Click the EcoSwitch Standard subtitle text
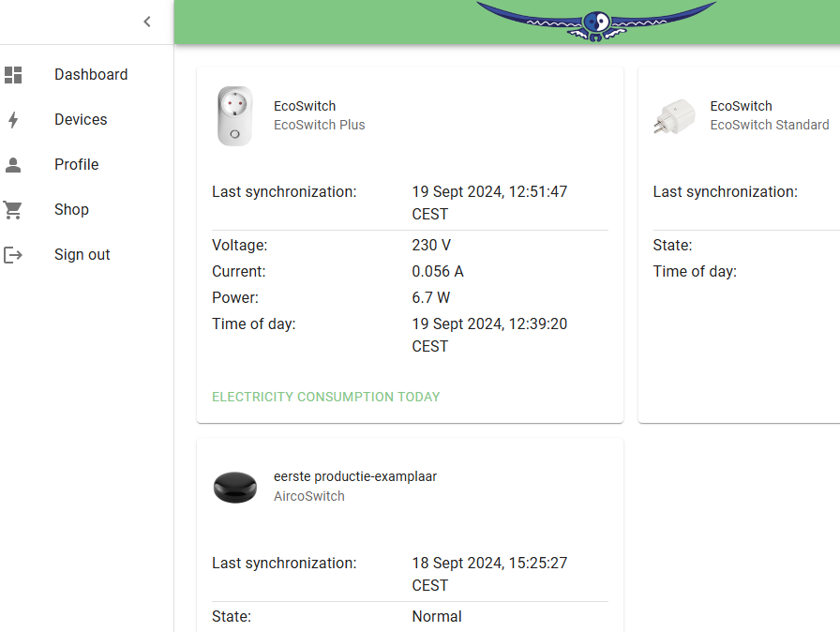The width and height of the screenshot is (840, 632). [x=770, y=125]
